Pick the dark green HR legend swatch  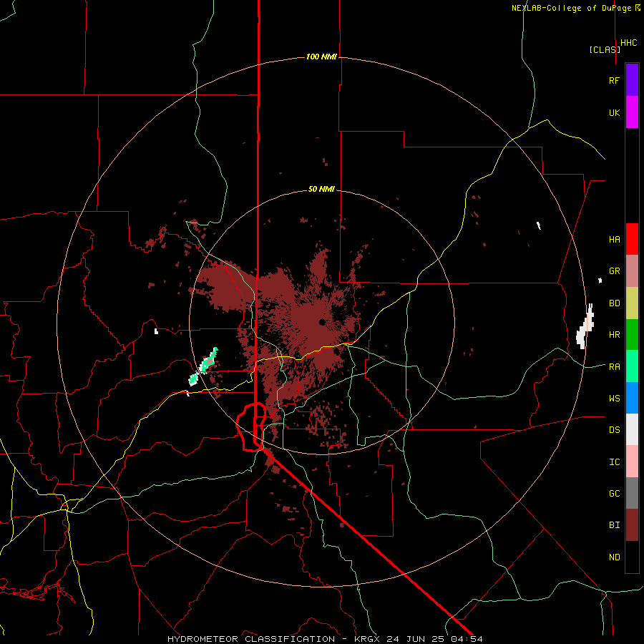click(632, 335)
